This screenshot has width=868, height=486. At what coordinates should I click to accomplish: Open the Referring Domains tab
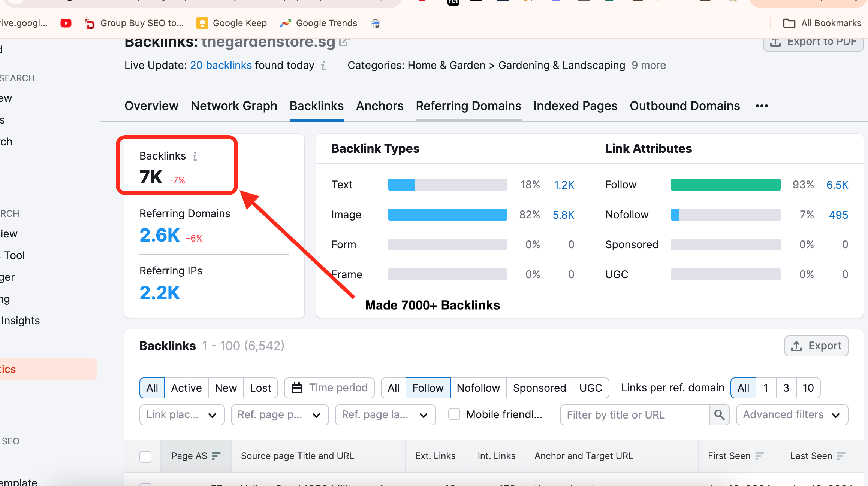click(x=468, y=106)
